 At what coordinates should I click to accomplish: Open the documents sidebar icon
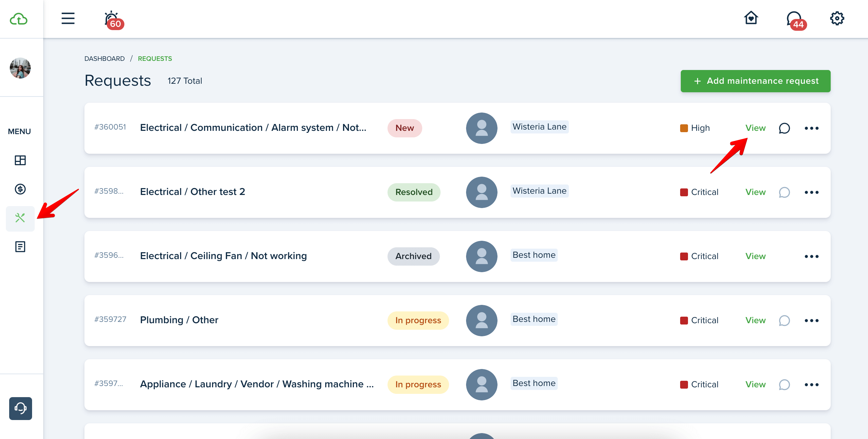tap(20, 247)
